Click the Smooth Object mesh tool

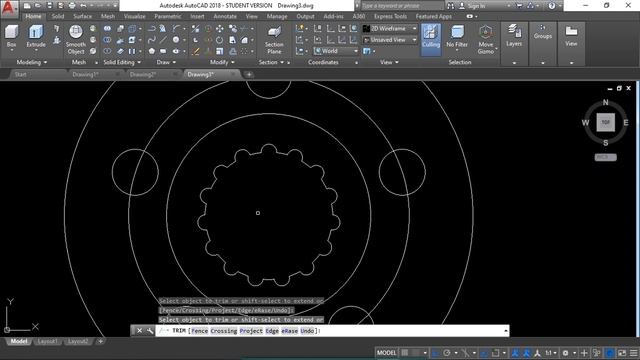click(76, 40)
